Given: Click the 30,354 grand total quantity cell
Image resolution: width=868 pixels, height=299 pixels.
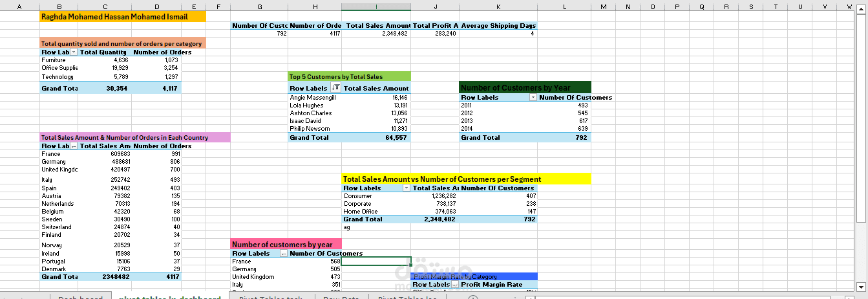Looking at the screenshot, I should pos(105,88).
